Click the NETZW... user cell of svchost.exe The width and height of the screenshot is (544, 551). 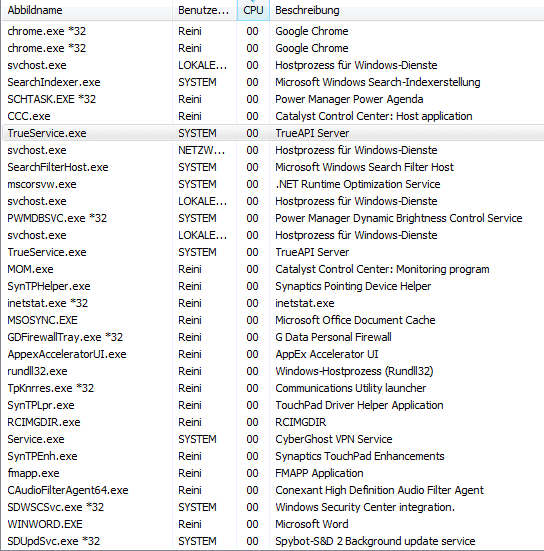pos(201,150)
